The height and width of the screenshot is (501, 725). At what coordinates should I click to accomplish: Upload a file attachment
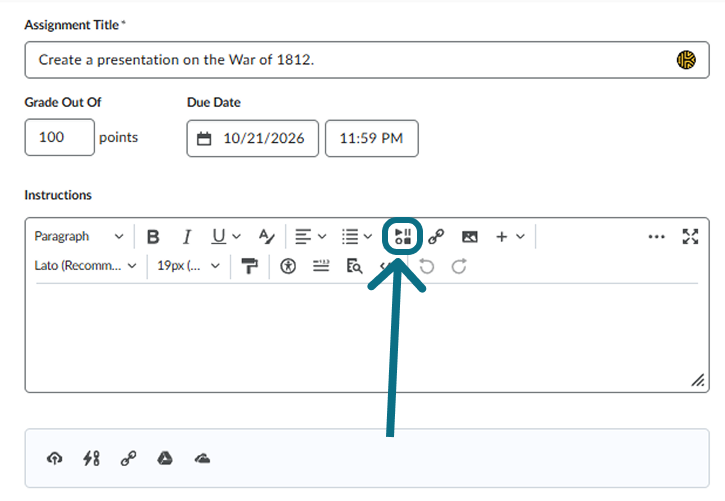[x=55, y=458]
